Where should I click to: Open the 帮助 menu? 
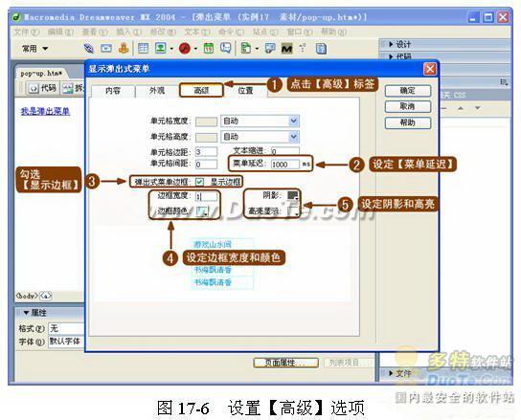pyautogui.click(x=333, y=33)
